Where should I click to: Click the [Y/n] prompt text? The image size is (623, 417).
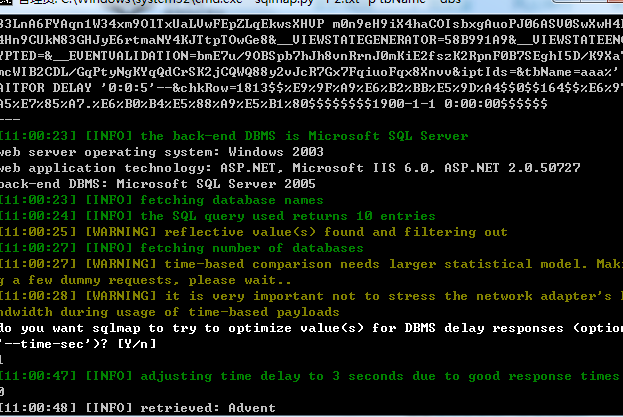pos(137,344)
